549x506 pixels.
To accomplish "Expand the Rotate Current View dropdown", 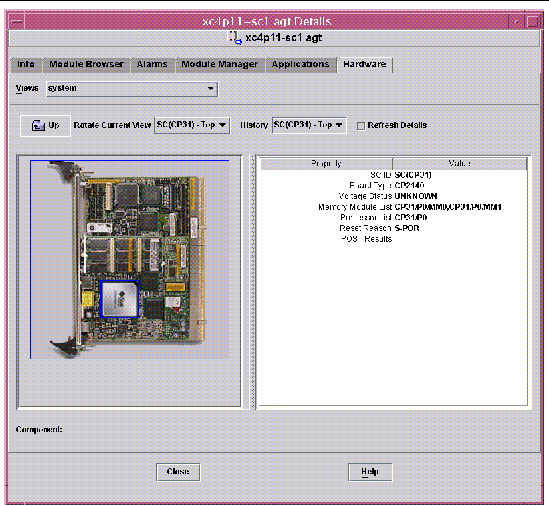I will [x=192, y=125].
